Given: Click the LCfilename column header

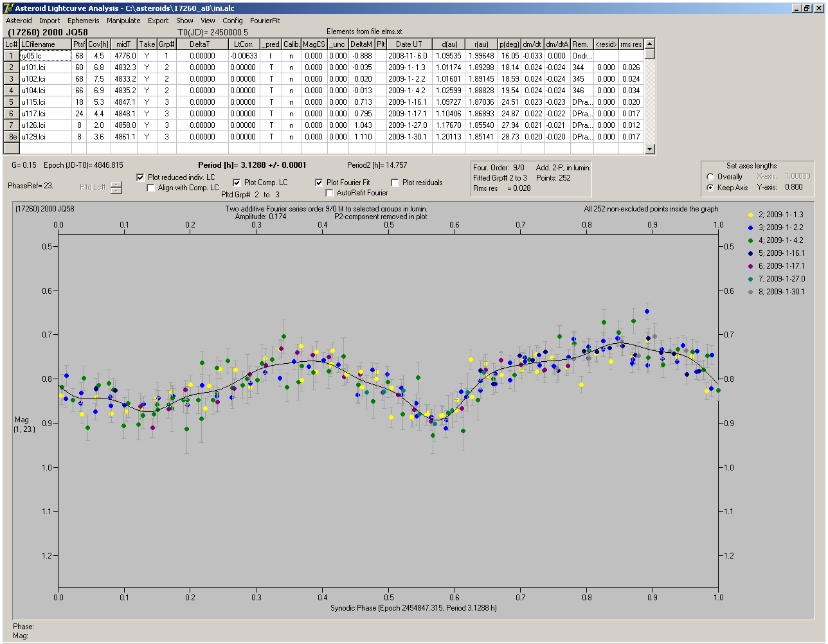Looking at the screenshot, I should pos(45,44).
